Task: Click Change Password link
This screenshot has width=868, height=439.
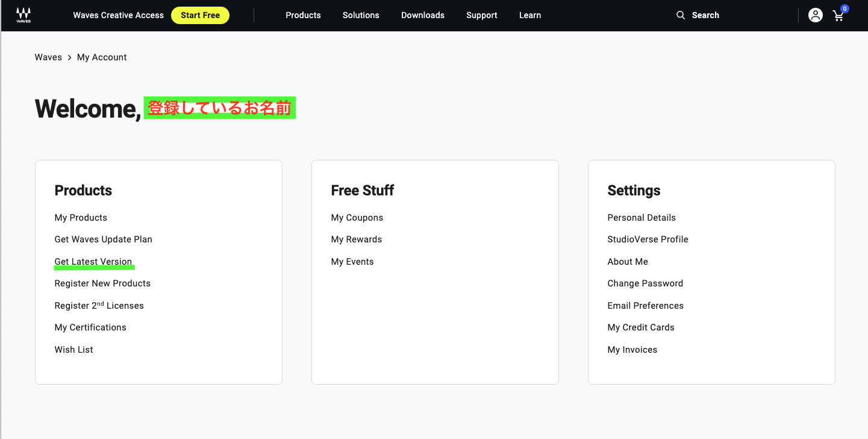Action: click(645, 283)
